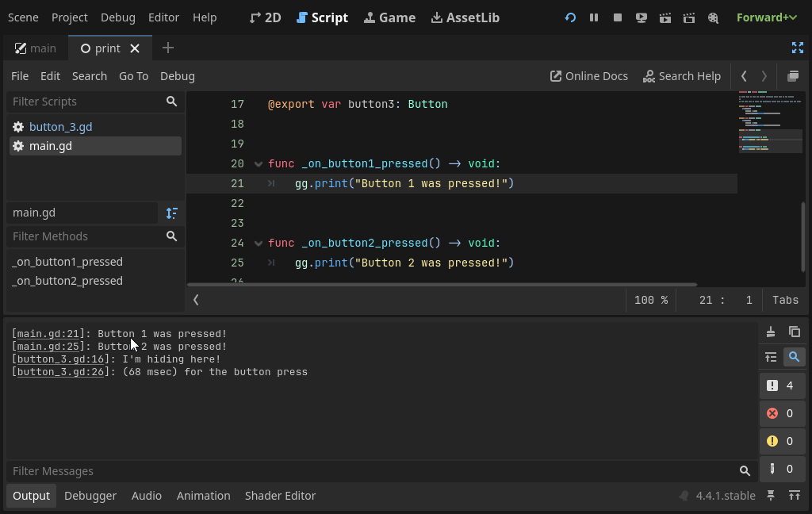Collapse the _on_button2_pressed function fold
The height and width of the screenshot is (514, 812).
click(x=259, y=243)
